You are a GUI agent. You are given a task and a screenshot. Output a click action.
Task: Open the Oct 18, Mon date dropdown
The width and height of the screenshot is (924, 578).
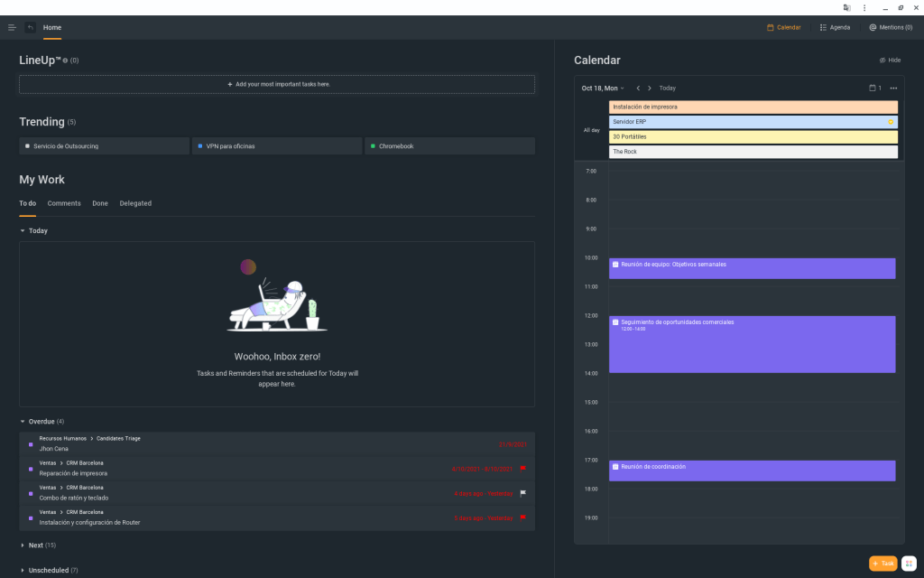[603, 88]
